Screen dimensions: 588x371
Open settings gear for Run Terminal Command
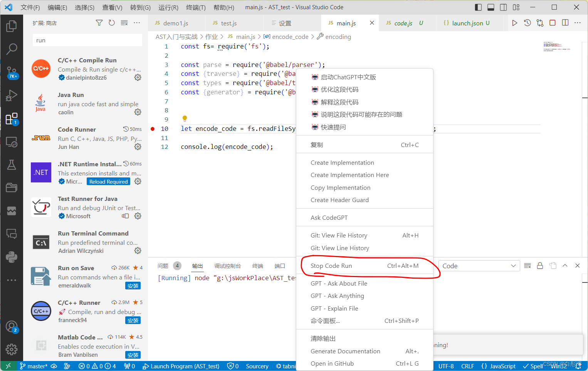(x=138, y=251)
